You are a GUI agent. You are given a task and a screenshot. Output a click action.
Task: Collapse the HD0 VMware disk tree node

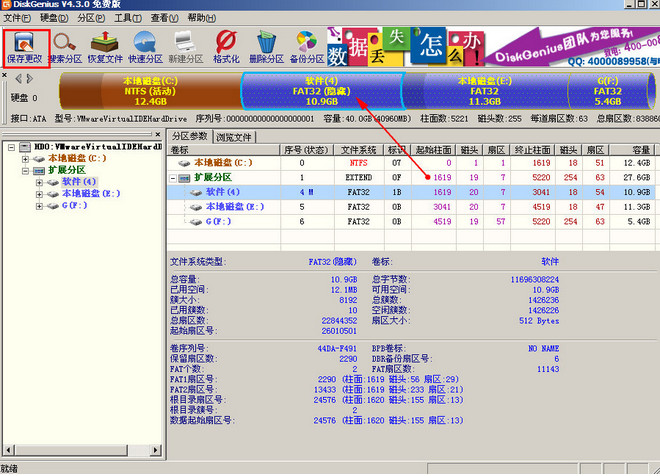pyautogui.click(x=11, y=147)
